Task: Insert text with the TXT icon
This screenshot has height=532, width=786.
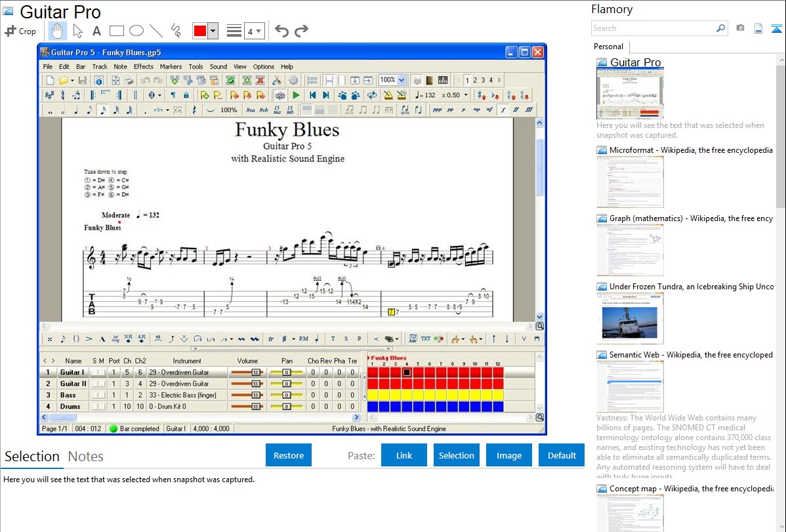Action: click(x=426, y=339)
